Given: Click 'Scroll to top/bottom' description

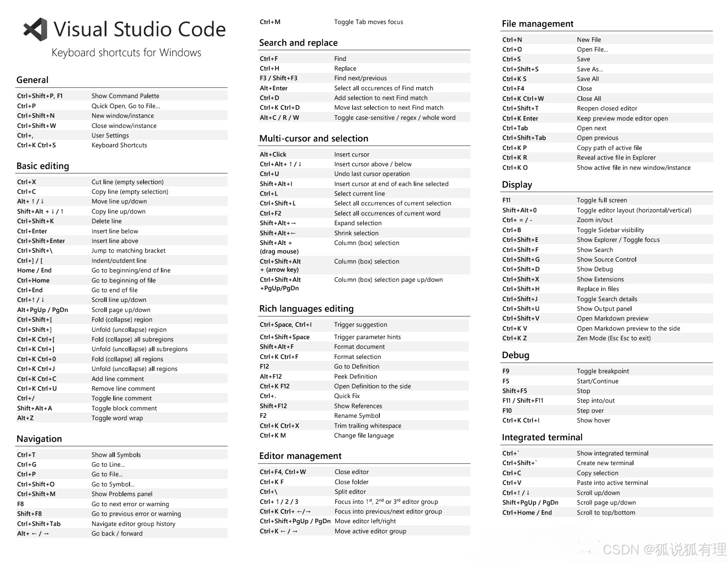Looking at the screenshot, I should [606, 512].
